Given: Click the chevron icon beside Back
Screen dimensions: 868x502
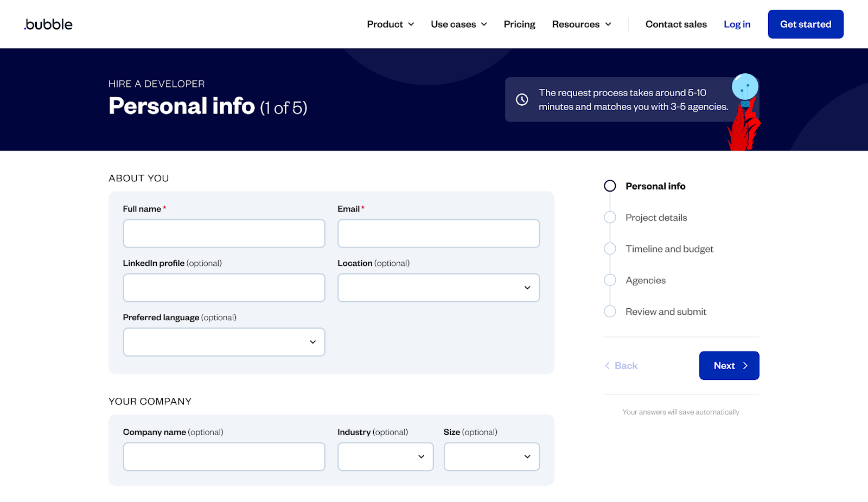Looking at the screenshot, I should 608,365.
